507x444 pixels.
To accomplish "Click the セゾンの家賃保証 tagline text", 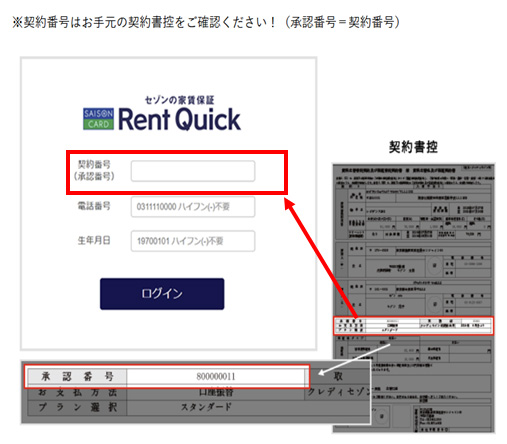I will (x=179, y=100).
